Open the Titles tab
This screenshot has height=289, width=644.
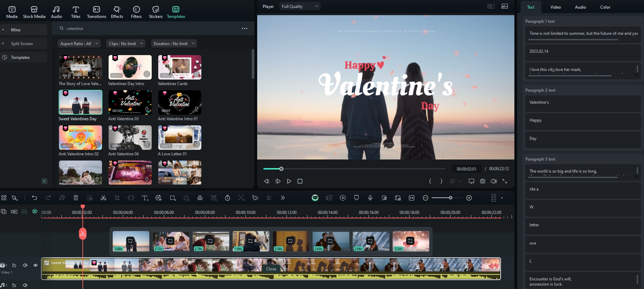[76, 12]
